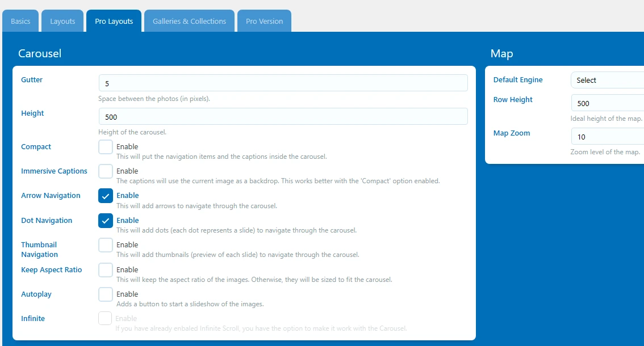The height and width of the screenshot is (346, 644).
Task: Open the Default Engine dropdown
Action: tap(607, 81)
